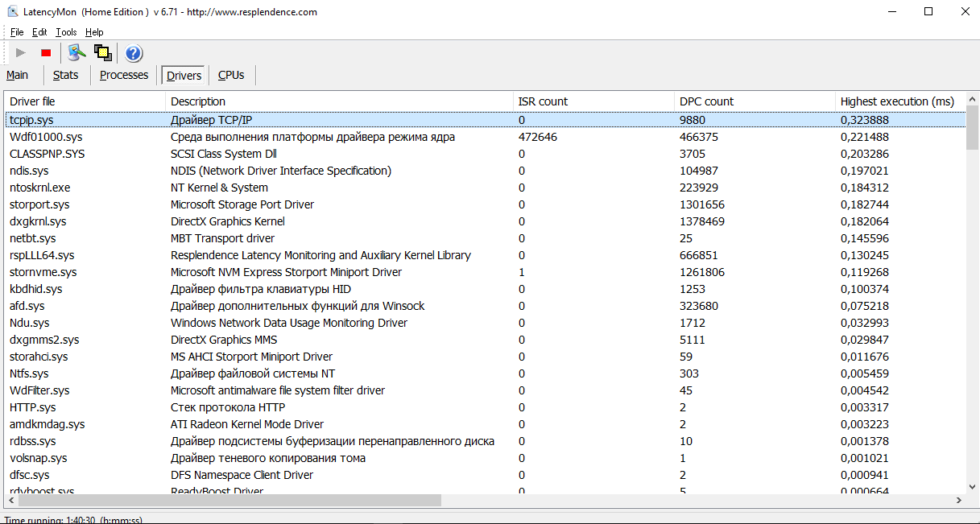
Task: Select the Ndu.sys driver row
Action: 485,323
